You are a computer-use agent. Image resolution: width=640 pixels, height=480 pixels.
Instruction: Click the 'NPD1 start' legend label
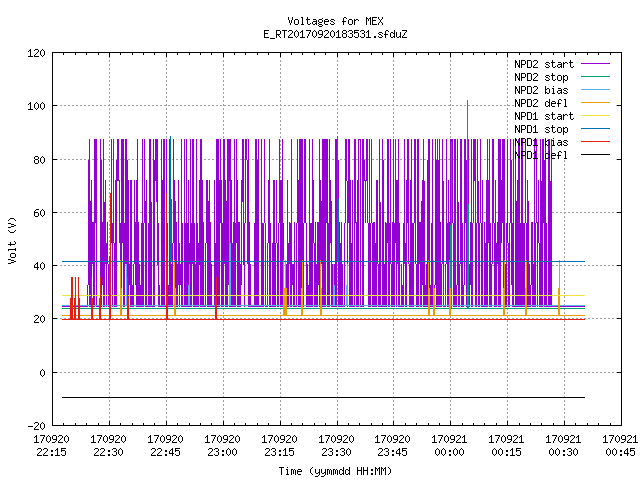pos(544,116)
